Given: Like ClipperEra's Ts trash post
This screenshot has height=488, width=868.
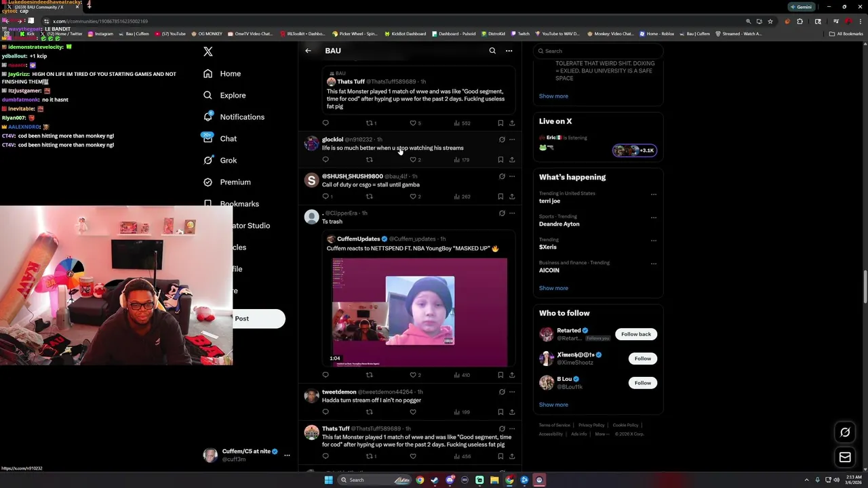Looking at the screenshot, I should pyautogui.click(x=413, y=375).
